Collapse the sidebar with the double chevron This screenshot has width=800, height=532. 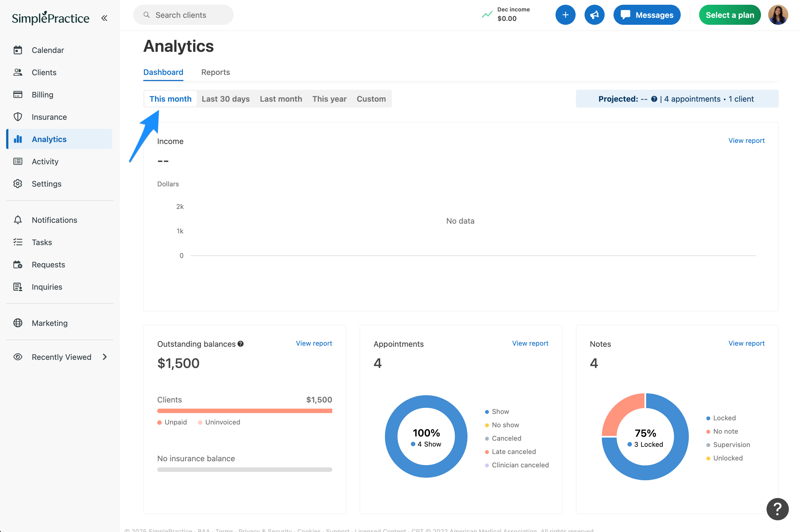104,18
